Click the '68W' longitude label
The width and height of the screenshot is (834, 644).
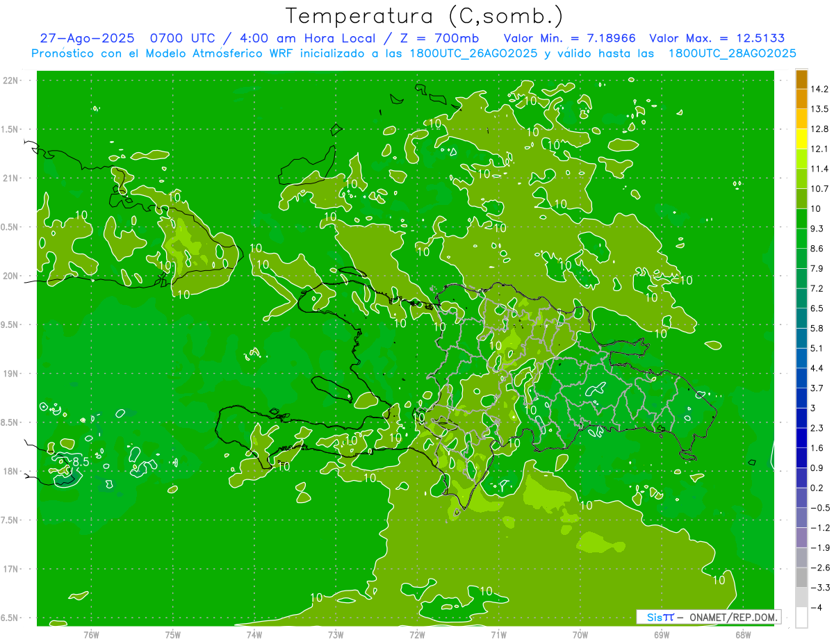(743, 635)
